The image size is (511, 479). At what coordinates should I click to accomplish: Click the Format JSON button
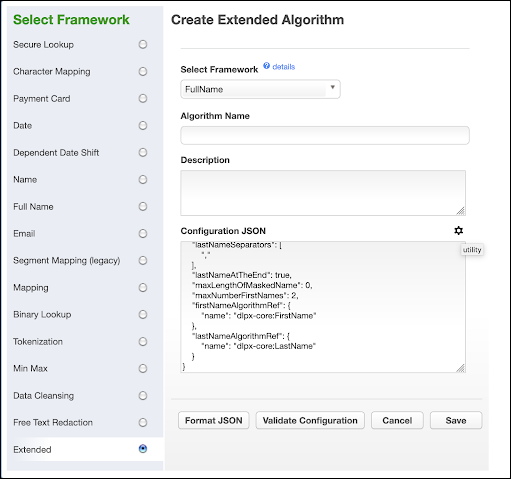coord(214,420)
